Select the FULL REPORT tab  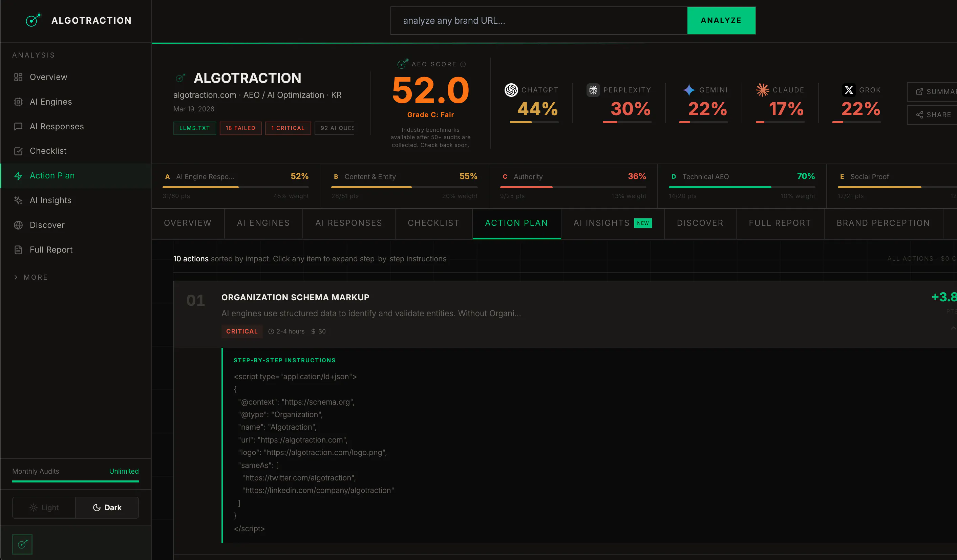(x=780, y=223)
